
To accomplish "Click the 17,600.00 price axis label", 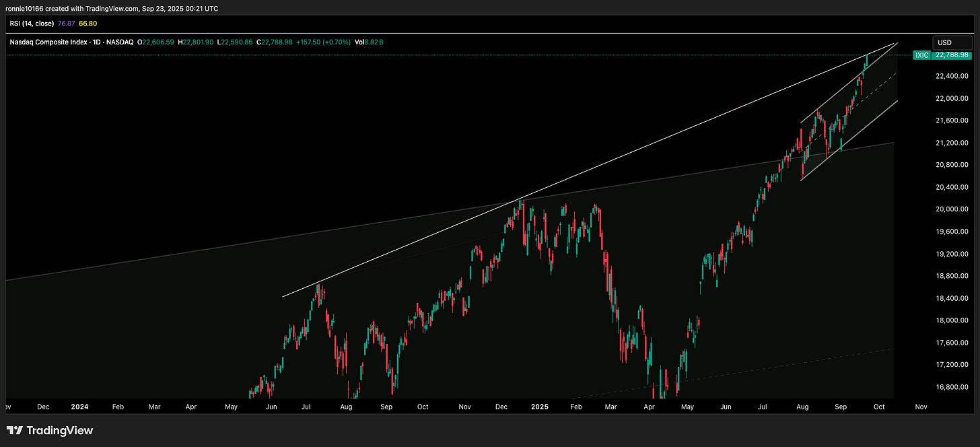I will pos(952,343).
